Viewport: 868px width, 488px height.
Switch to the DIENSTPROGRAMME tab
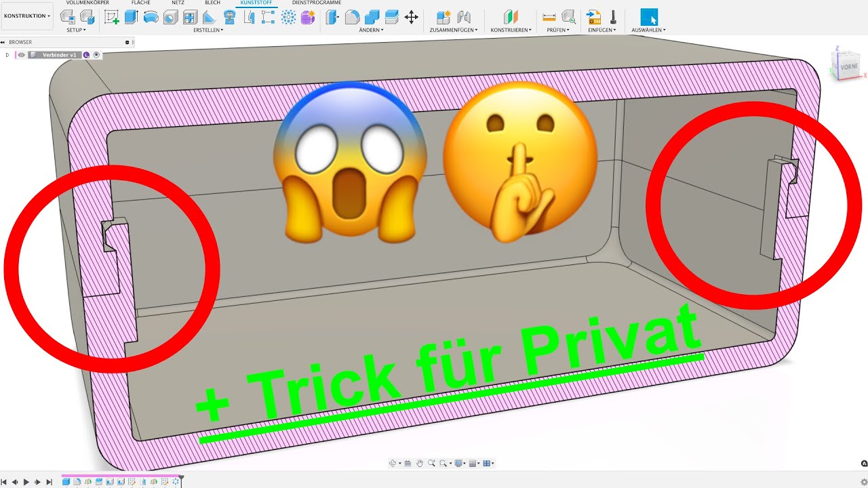point(317,3)
